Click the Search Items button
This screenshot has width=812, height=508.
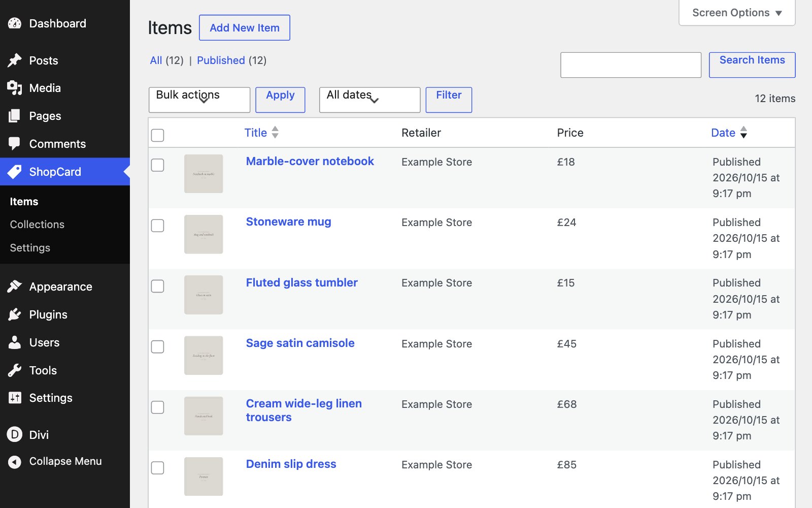[x=752, y=65]
